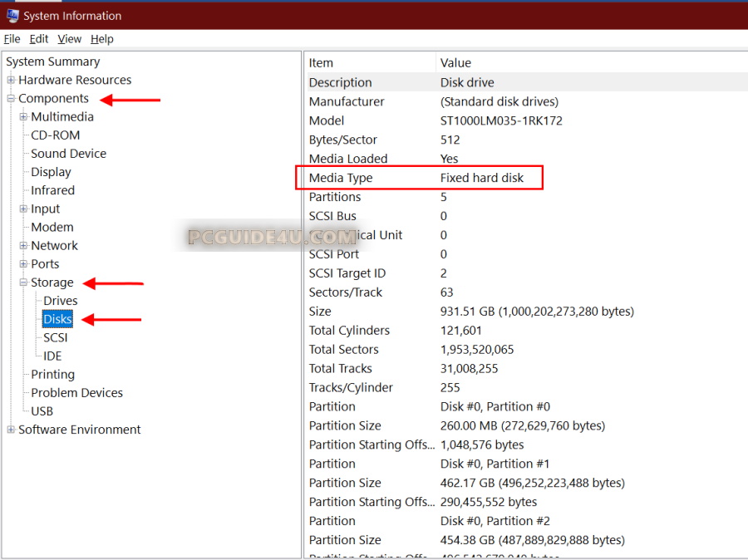Select the Drives item under Storage
Viewport: 748px width, 560px height.
tap(61, 301)
